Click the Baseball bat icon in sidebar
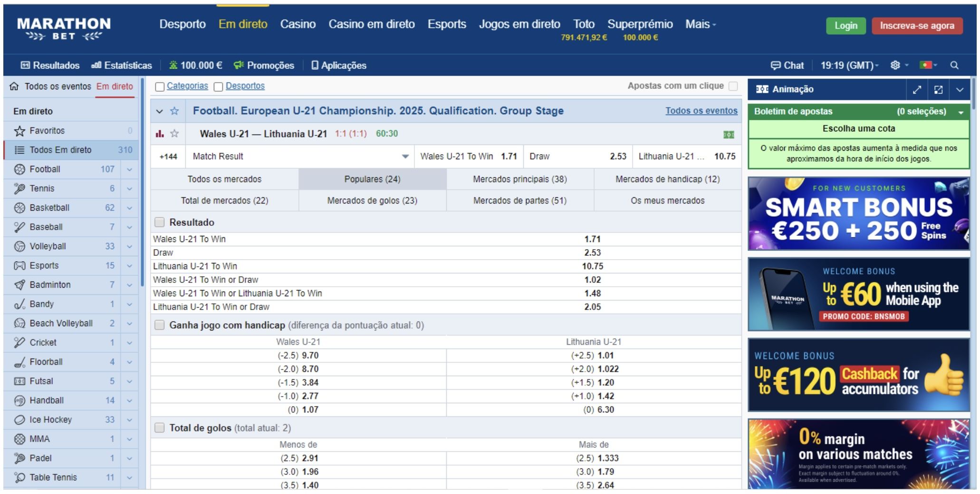This screenshot has width=980, height=494. tap(19, 227)
